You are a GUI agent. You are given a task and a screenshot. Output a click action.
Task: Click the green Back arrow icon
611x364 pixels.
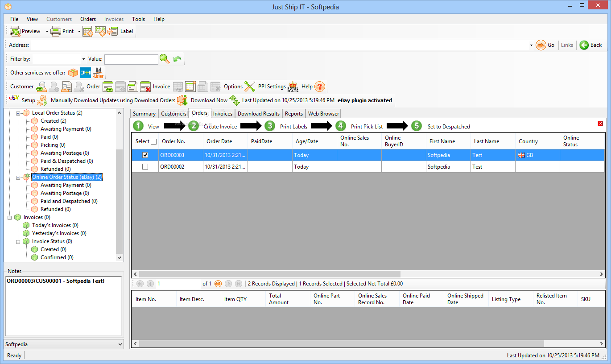(584, 45)
